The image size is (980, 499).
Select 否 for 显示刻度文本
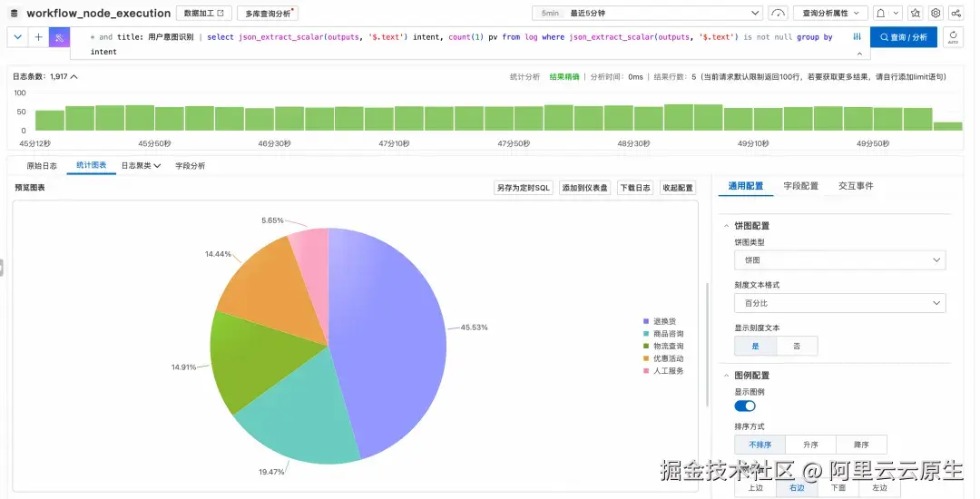pyautogui.click(x=797, y=346)
